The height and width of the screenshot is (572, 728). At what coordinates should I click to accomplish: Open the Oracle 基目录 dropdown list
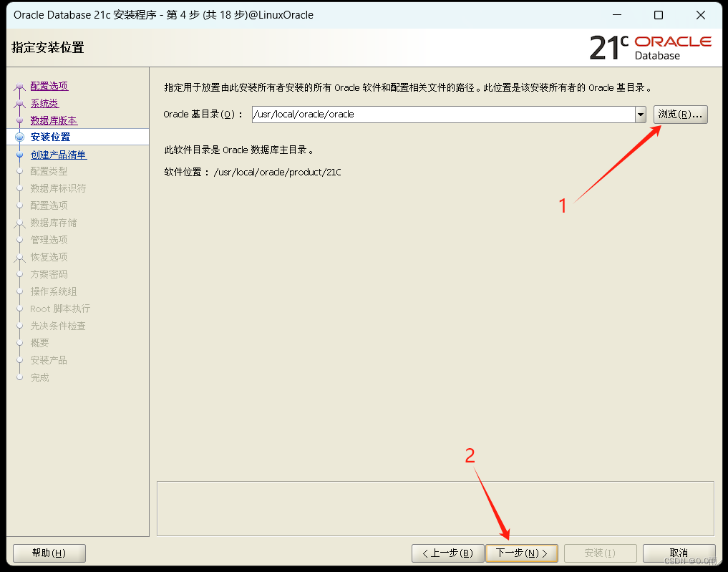pos(641,114)
